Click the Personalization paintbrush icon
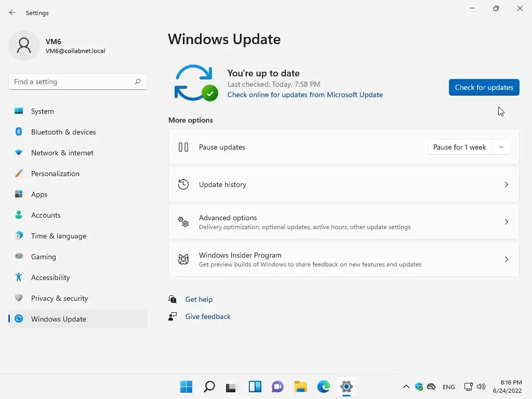This screenshot has height=399, width=532. pos(19,174)
